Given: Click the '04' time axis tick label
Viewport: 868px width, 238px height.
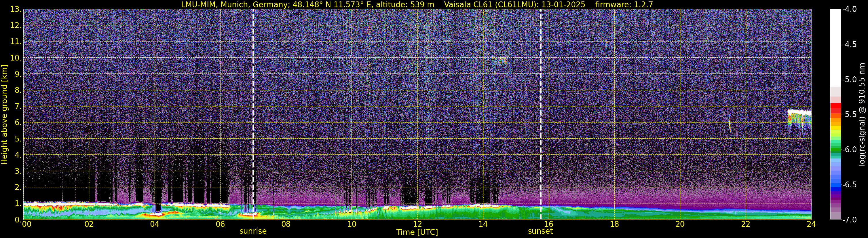Looking at the screenshot, I should coord(154,224).
